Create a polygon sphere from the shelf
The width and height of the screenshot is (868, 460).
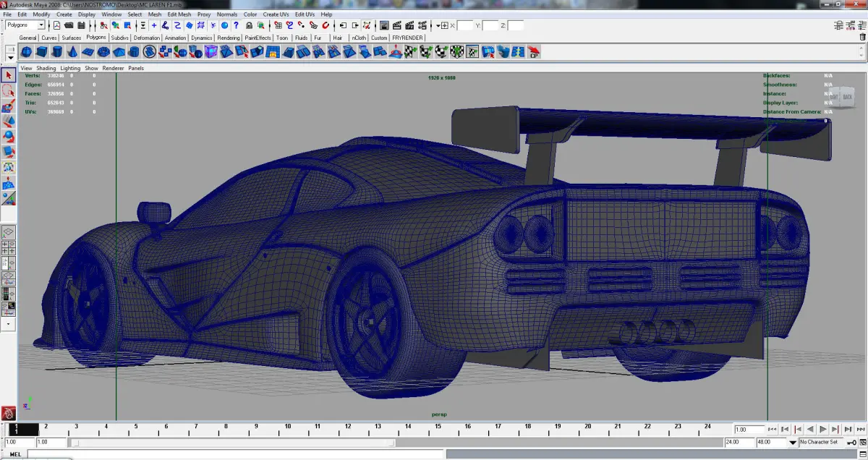point(26,52)
